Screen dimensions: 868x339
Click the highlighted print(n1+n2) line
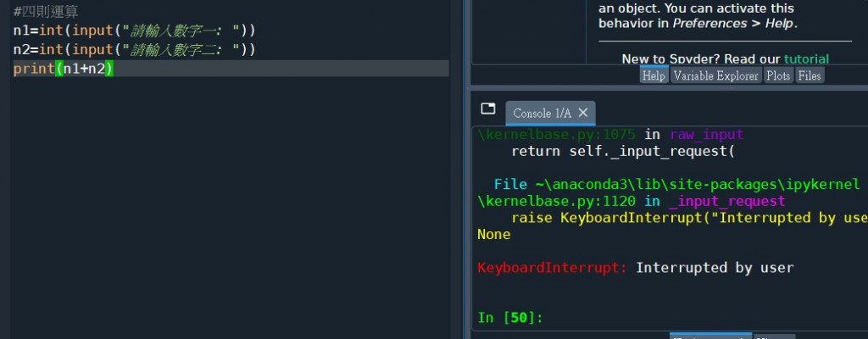coord(64,69)
